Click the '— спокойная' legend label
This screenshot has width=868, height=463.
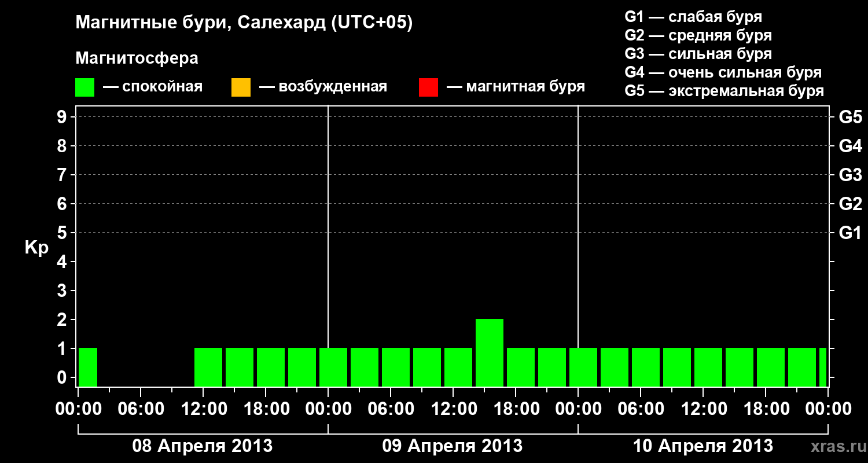[x=153, y=87]
